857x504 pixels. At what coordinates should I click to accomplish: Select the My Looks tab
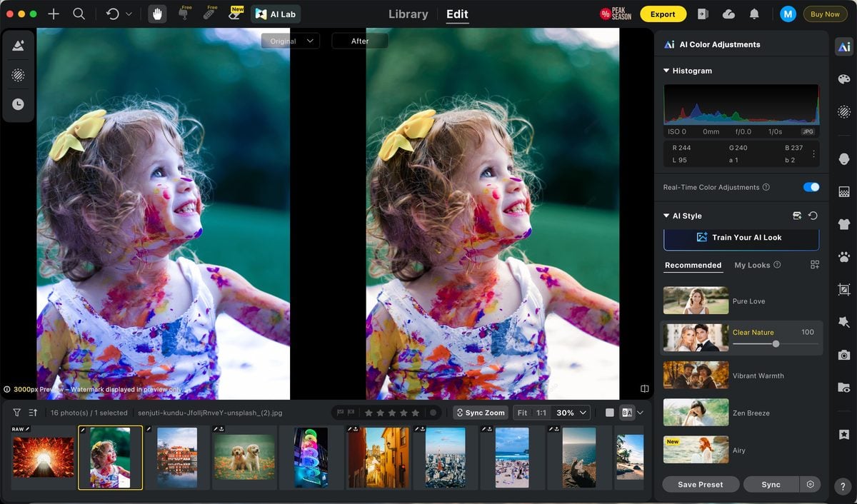pyautogui.click(x=752, y=265)
